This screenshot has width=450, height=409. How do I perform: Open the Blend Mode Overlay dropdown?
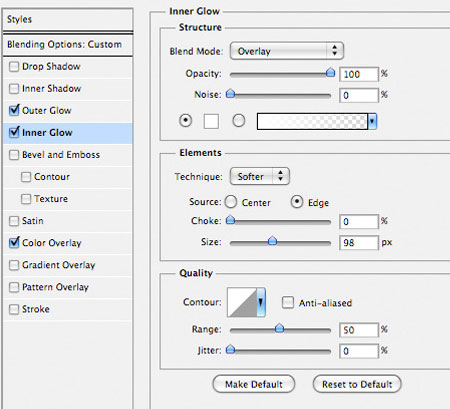[x=287, y=51]
